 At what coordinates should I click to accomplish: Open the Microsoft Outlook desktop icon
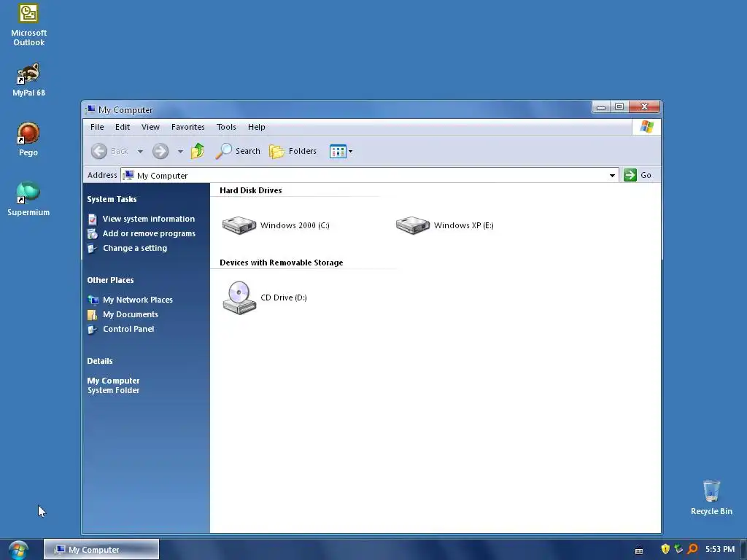[28, 25]
